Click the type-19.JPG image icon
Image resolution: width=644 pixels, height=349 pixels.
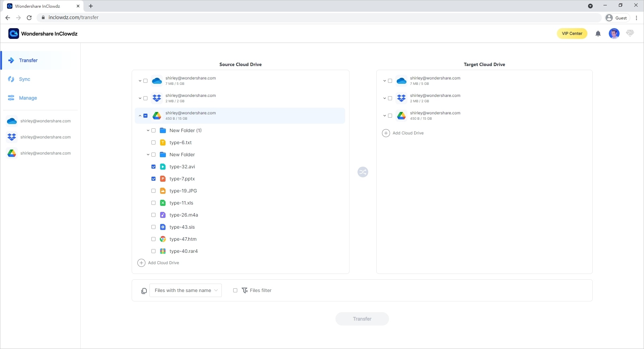click(163, 191)
